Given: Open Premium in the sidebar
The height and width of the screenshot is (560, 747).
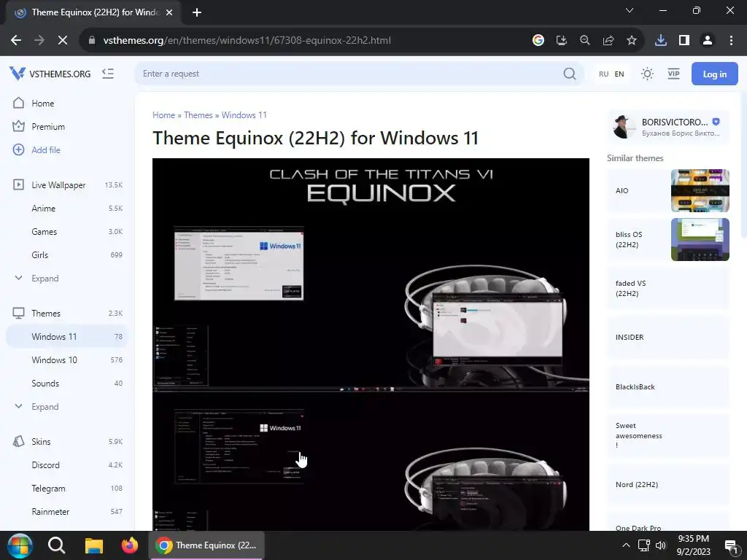Looking at the screenshot, I should coord(66,127).
